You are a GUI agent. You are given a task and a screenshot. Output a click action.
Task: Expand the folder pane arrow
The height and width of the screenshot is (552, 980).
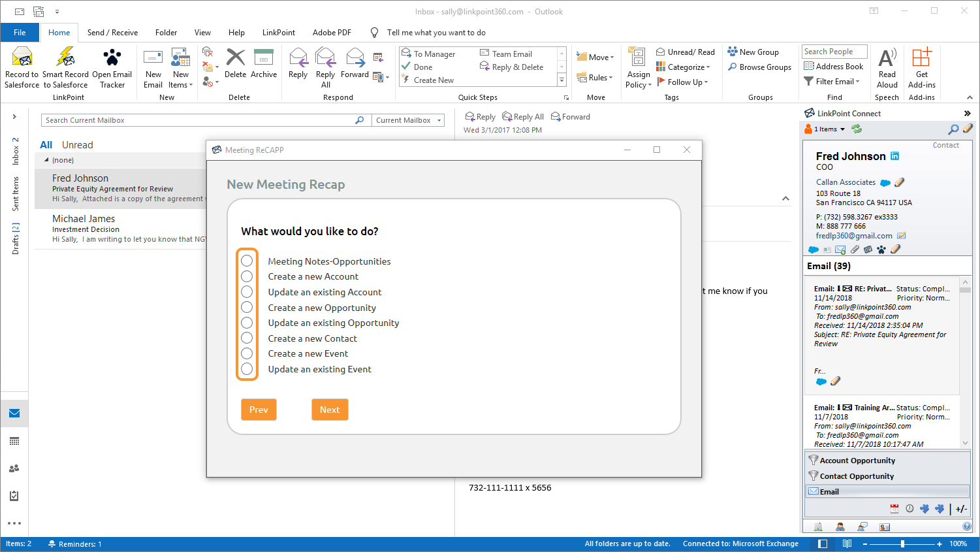point(14,117)
